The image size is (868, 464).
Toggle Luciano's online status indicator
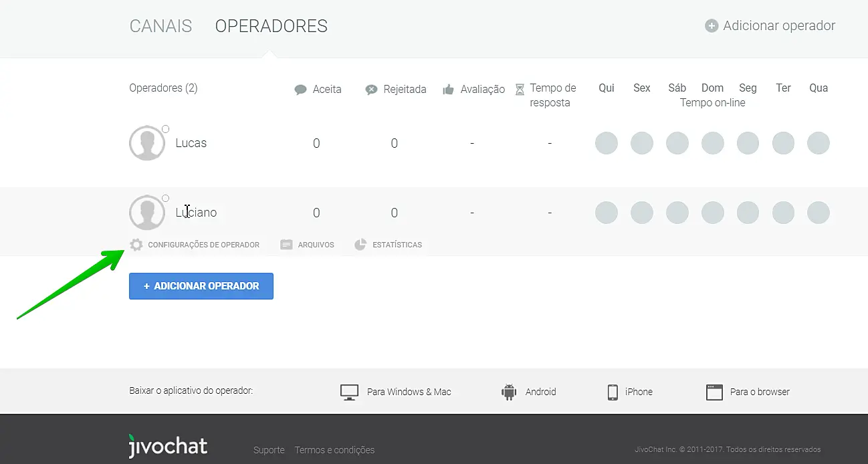[165, 198]
